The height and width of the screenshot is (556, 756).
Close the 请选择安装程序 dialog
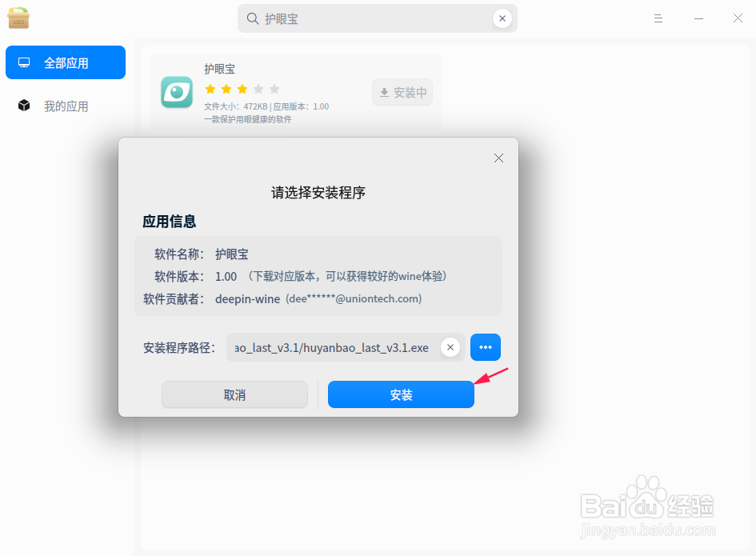pyautogui.click(x=498, y=158)
